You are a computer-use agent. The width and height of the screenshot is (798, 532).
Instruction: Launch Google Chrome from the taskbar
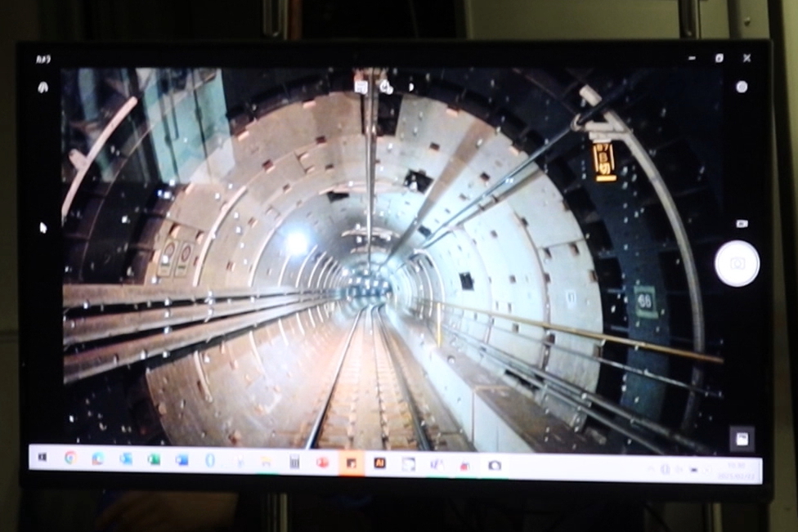(x=71, y=458)
